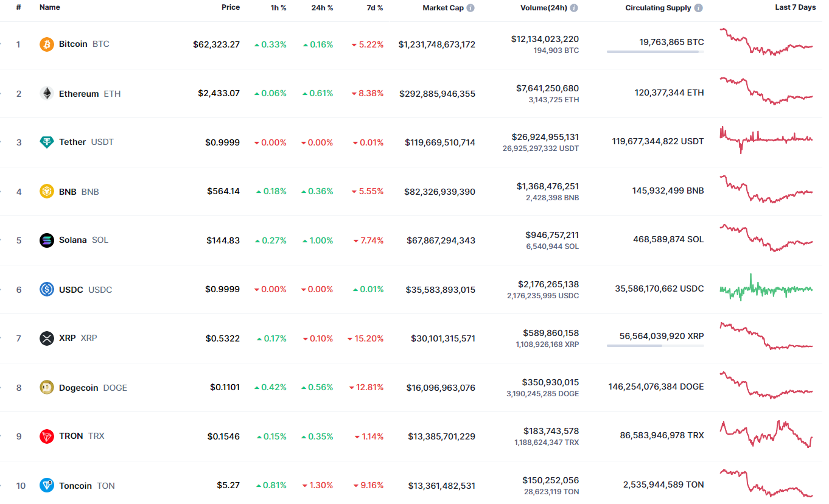This screenshot has width=829, height=504.
Task: Click Dogecoin's circulating supply 146,254,076,384 DOGE
Action: (656, 387)
